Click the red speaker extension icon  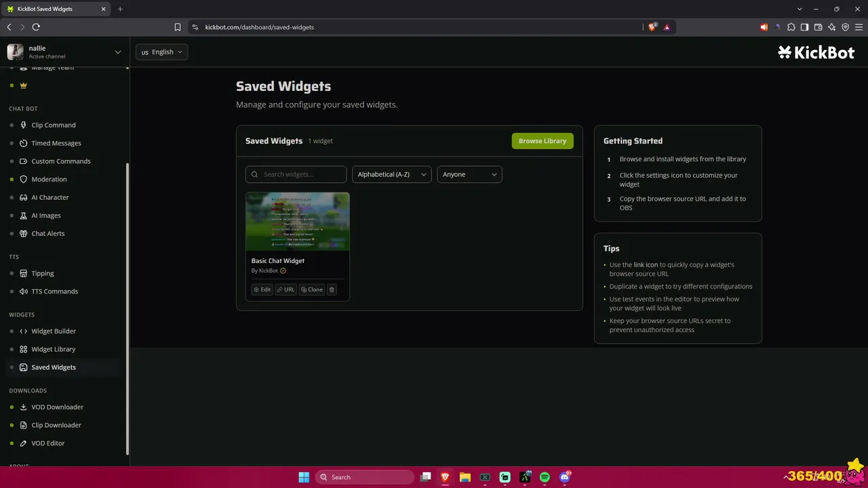click(764, 27)
